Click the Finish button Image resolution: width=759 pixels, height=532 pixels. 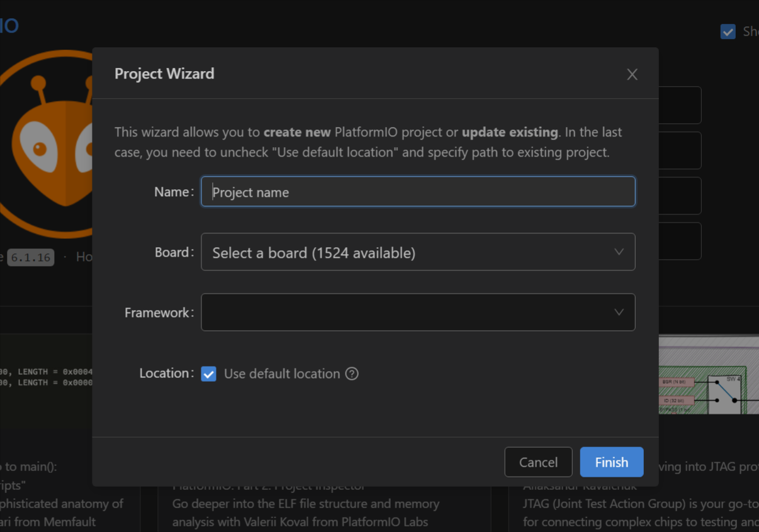pyautogui.click(x=611, y=462)
